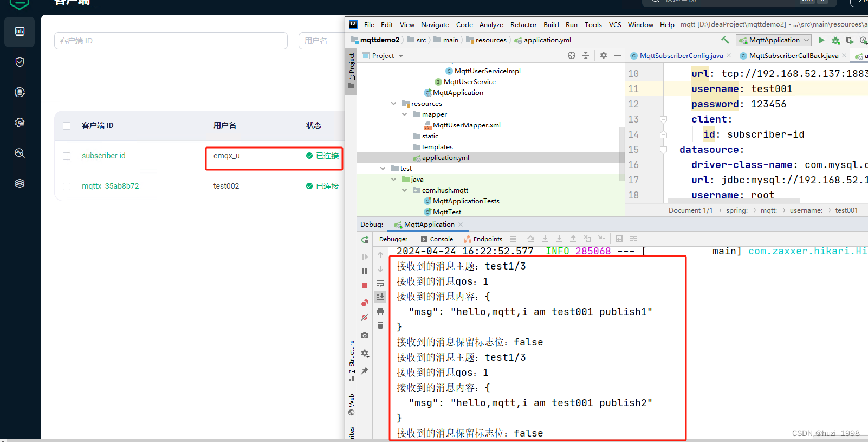
Task: Click the Pin Tab icon in Debug panel
Action: [365, 371]
